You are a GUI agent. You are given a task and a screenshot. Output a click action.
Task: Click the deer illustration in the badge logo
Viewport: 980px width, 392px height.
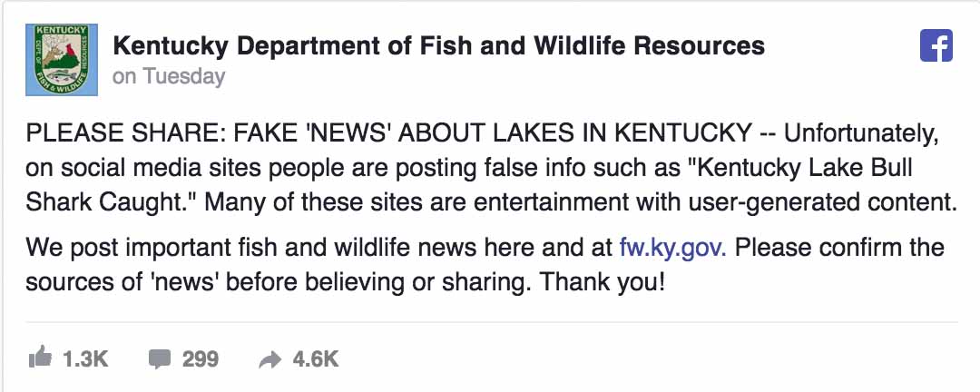[x=53, y=49]
